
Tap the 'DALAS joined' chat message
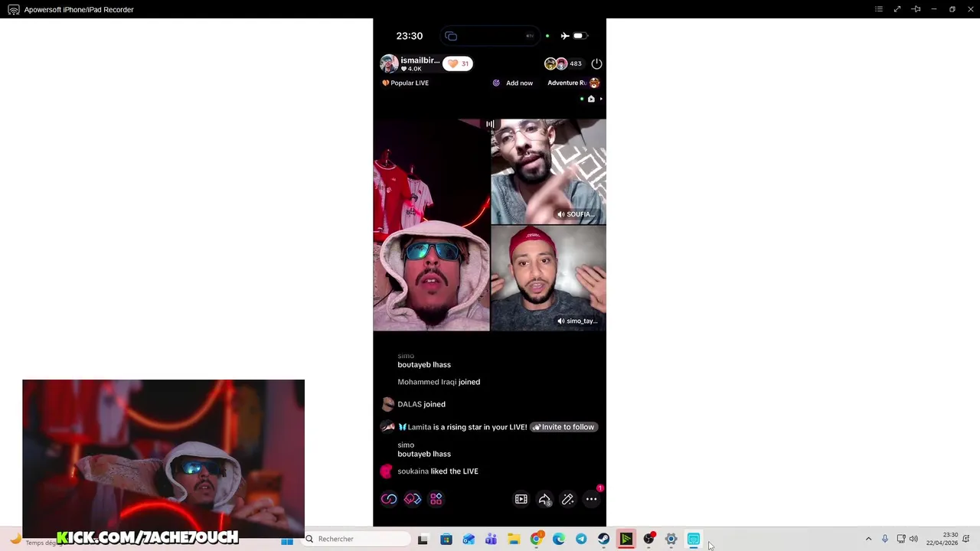421,404
